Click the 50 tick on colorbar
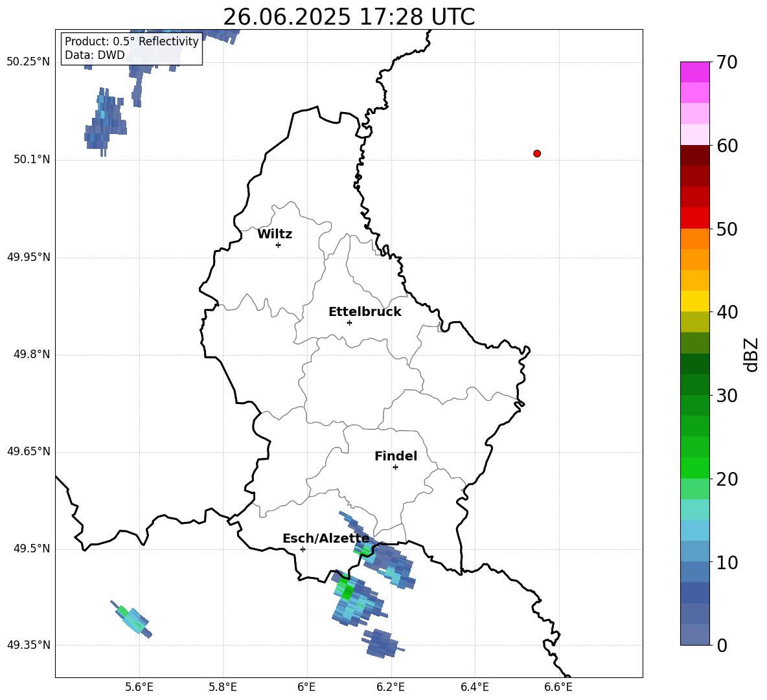767x700 pixels. [x=727, y=229]
